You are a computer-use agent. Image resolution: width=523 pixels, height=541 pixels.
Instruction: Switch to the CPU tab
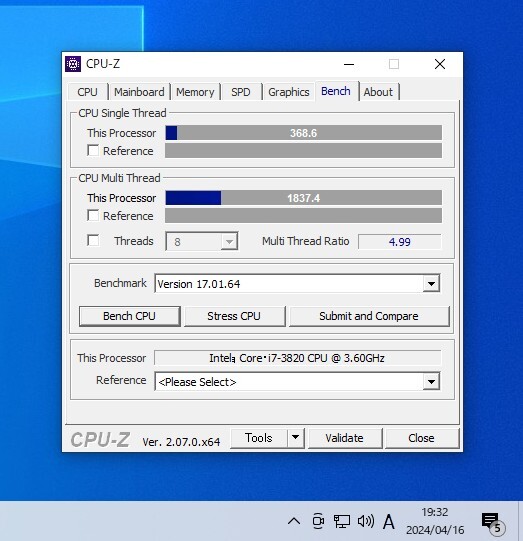click(x=87, y=92)
